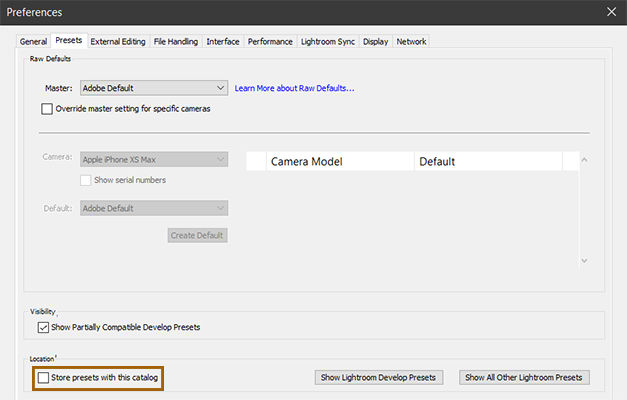Click Show All Other Lightroom Presets button

click(524, 377)
